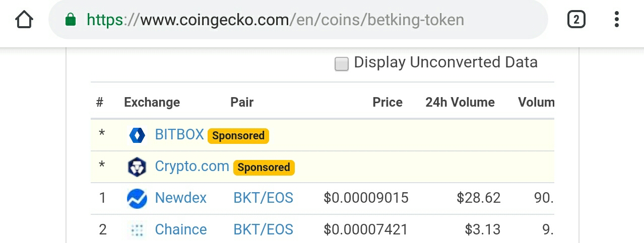Screen dimensions: 644x243
Task: Open Newdex BKT/EOS trading pair
Action: (x=263, y=198)
